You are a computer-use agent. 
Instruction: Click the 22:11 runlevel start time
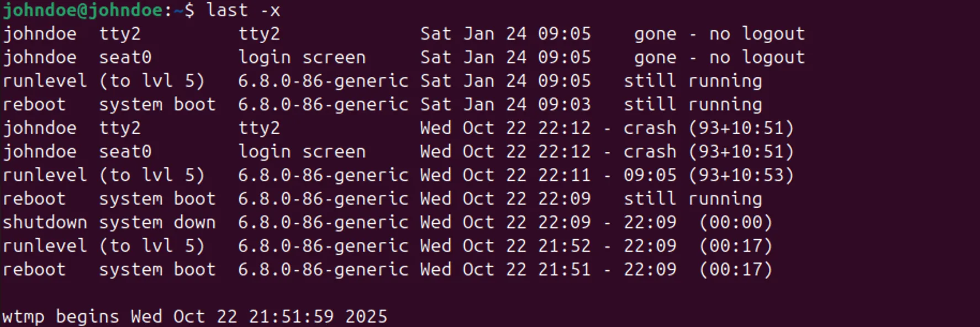coord(564,175)
